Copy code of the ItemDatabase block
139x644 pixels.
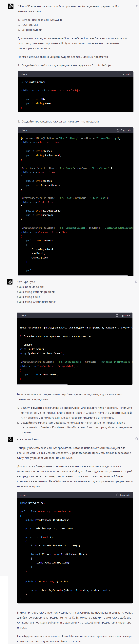click(x=123, y=316)
